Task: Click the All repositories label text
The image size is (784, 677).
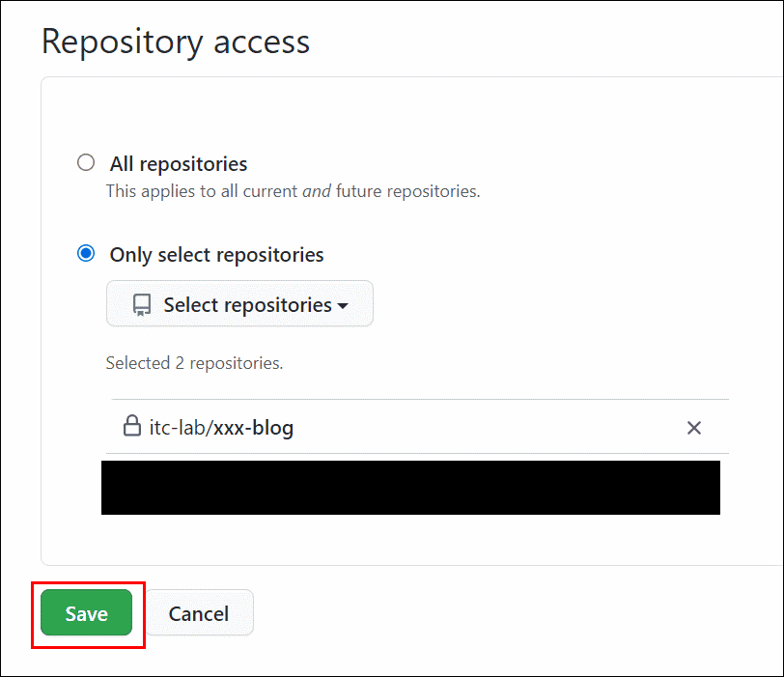Action: pos(179,164)
